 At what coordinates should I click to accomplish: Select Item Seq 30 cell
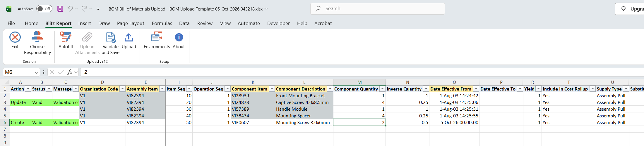(x=179, y=109)
